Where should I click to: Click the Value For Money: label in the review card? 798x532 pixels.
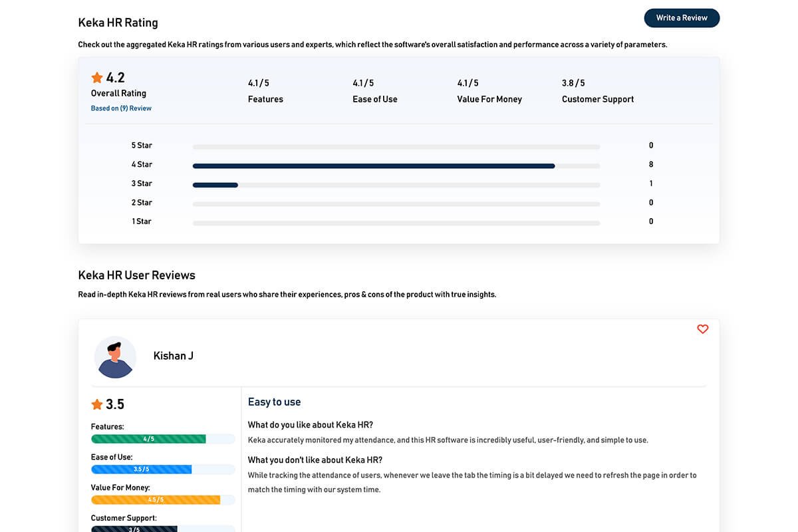click(120, 488)
